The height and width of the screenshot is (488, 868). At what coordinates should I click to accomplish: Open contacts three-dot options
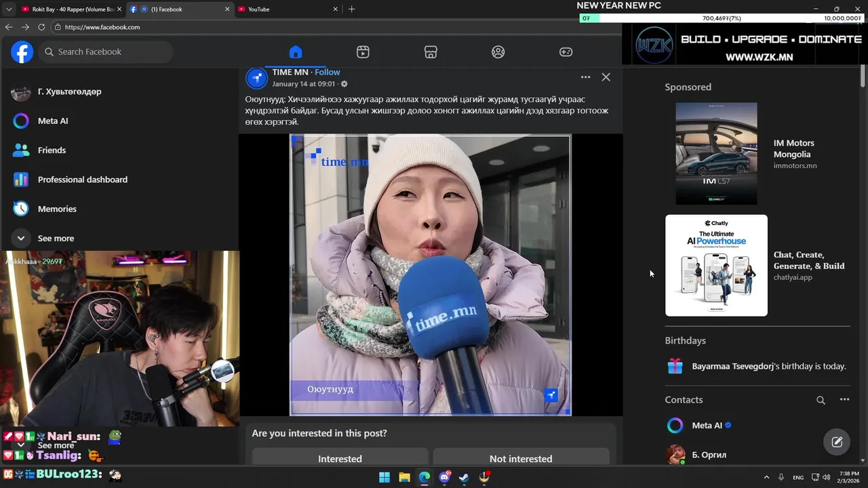click(x=844, y=399)
